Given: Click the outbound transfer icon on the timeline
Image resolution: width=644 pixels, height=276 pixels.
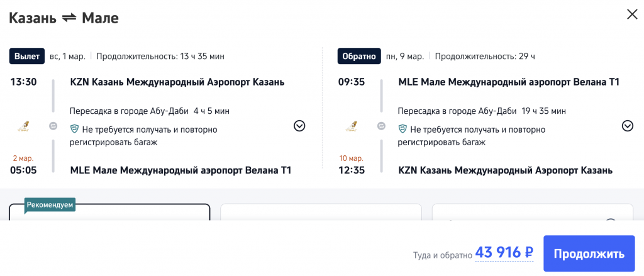Looking at the screenshot, I should pos(53,126).
